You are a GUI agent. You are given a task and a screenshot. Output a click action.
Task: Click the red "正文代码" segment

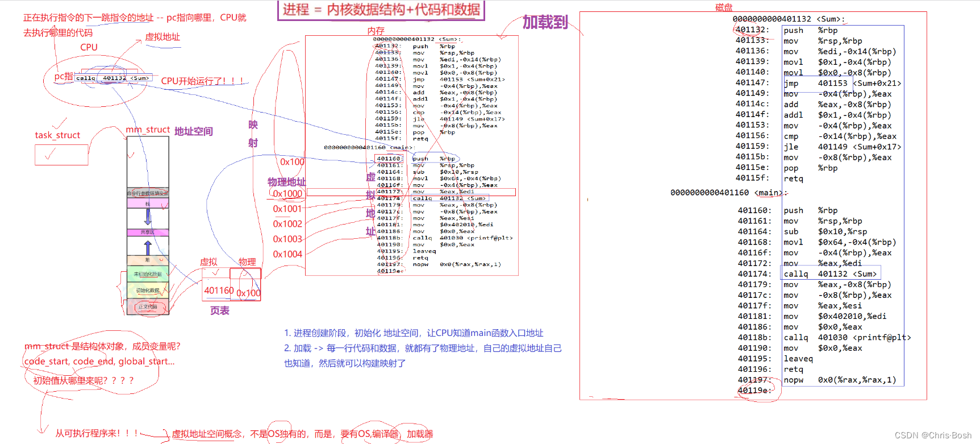tap(148, 306)
